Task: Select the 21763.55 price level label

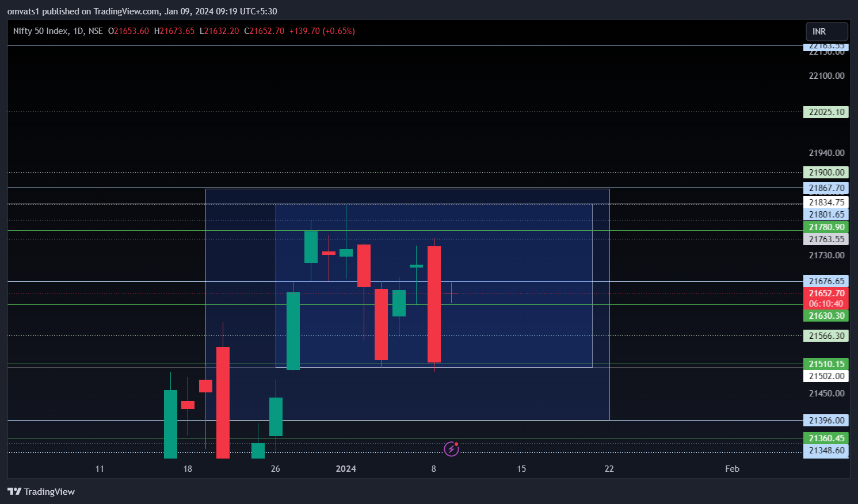Action: pos(826,239)
